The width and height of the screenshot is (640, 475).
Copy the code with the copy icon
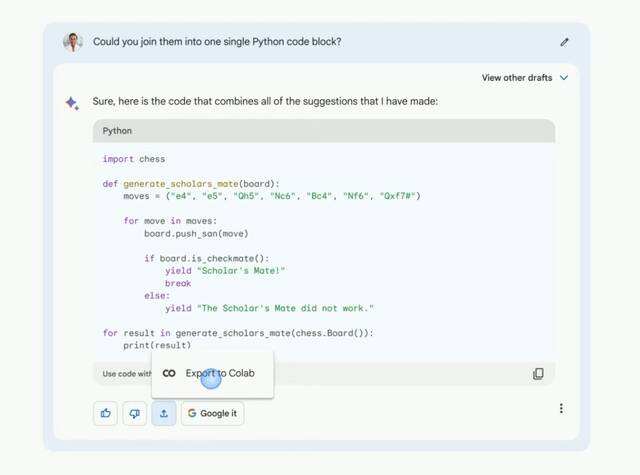pyautogui.click(x=538, y=374)
